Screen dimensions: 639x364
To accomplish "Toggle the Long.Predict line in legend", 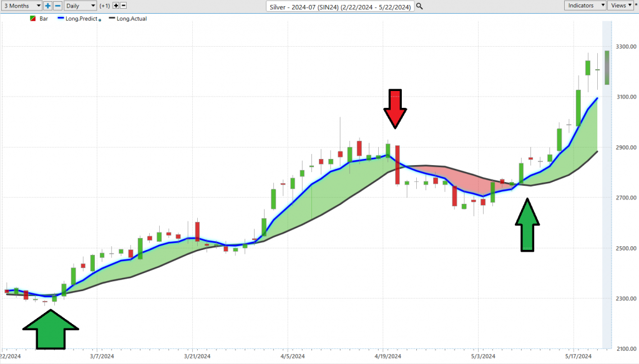I will coord(82,19).
